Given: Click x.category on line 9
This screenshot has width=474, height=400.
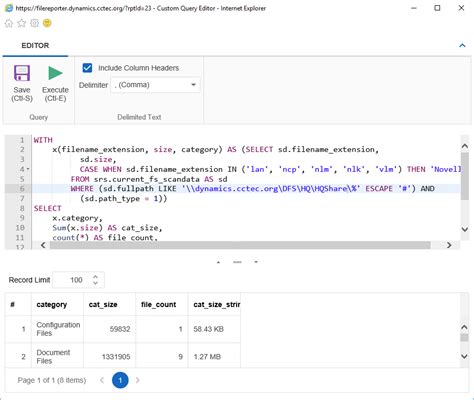Looking at the screenshot, I should pyautogui.click(x=77, y=218).
